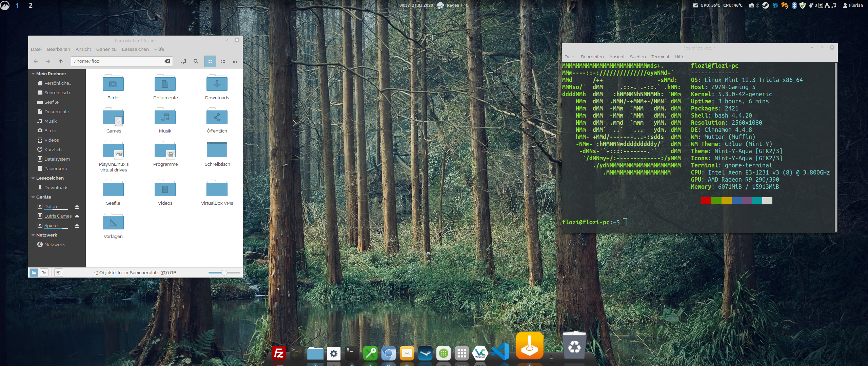Toggle icon view in file manager
868x366 pixels.
pos(210,61)
